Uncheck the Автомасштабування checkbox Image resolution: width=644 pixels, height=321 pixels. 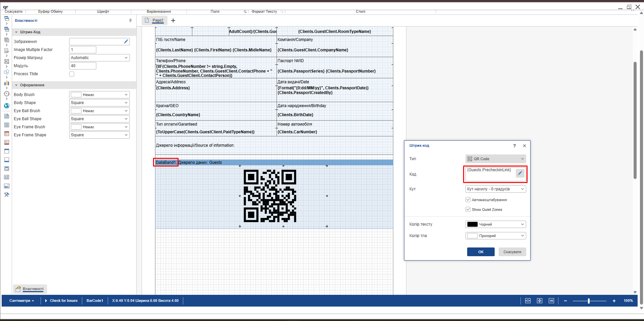[x=468, y=200]
